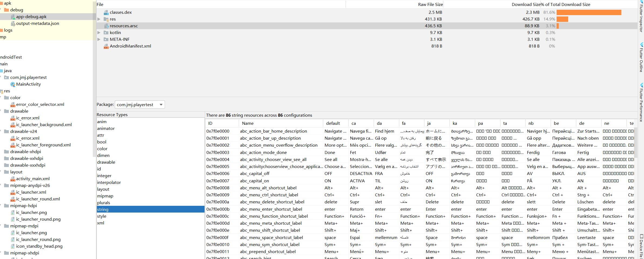Expand the kotlin folder in APK contents
This screenshot has height=259, width=644.
click(99, 33)
